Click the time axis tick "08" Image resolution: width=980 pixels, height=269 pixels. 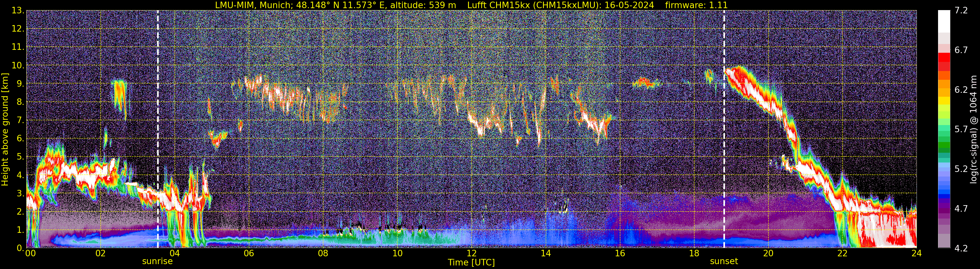click(323, 253)
